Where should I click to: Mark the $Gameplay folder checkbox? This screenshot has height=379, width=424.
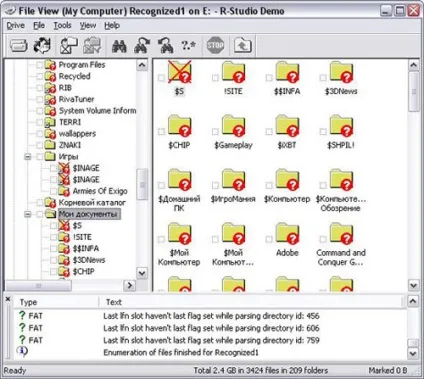pyautogui.click(x=215, y=132)
